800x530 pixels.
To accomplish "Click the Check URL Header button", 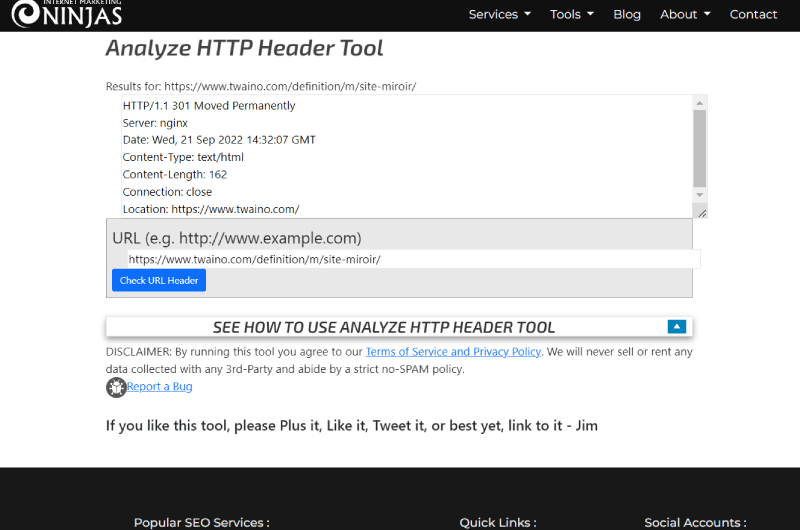I will coord(159,280).
